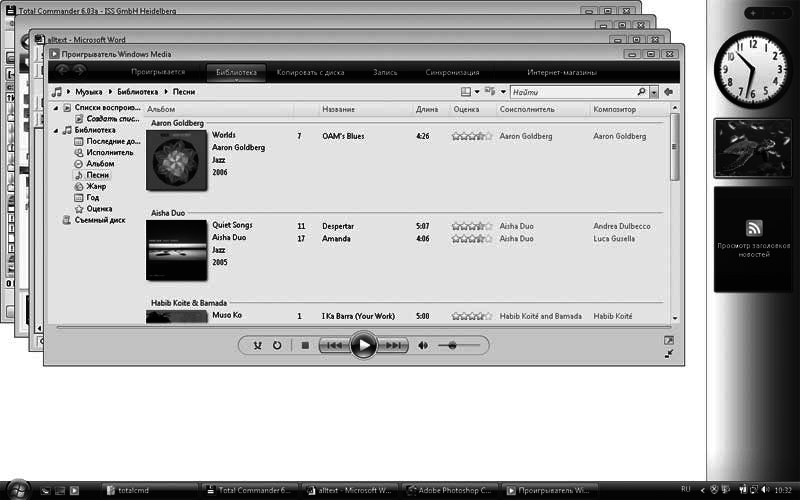Image resolution: width=800 pixels, height=500 pixels.
Task: Switch to compact mode icon
Action: [x=668, y=353]
